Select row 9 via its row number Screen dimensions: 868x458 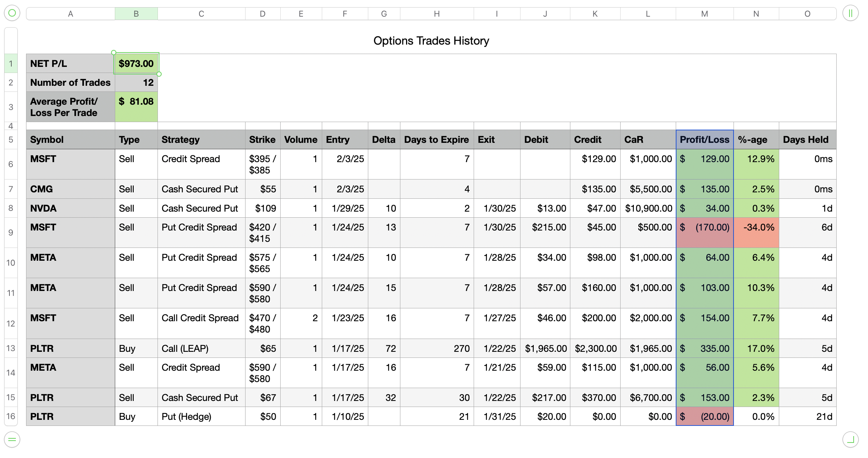coord(11,232)
